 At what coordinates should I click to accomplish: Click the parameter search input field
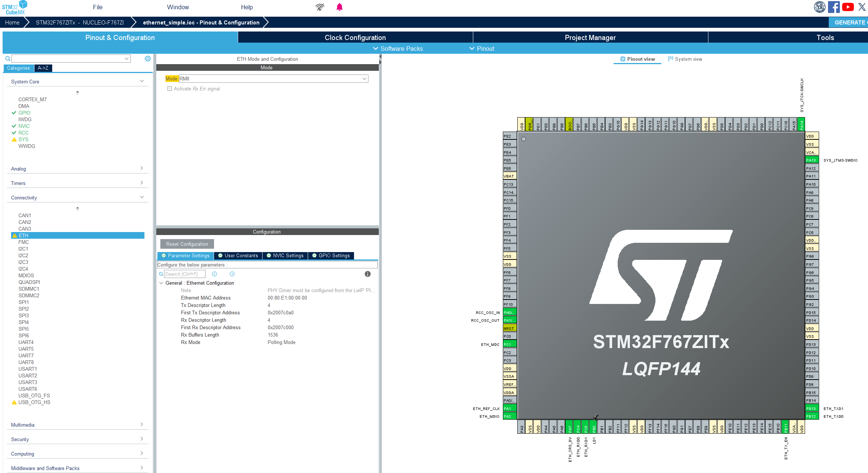184,274
